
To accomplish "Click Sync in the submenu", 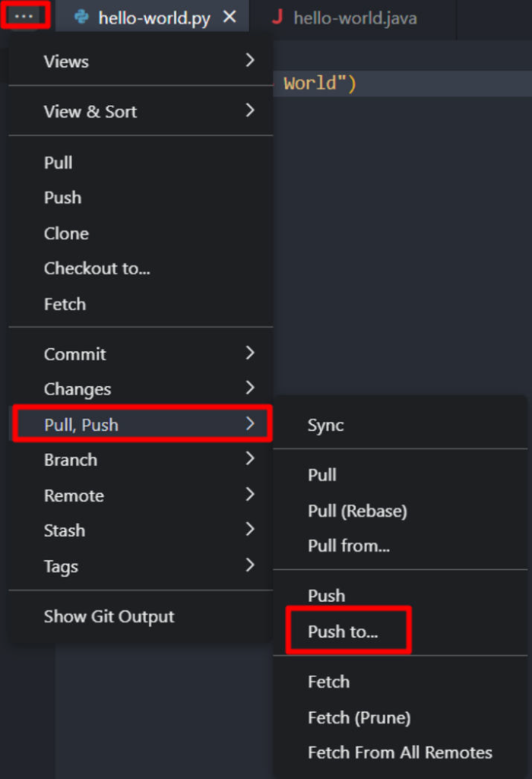I will point(325,426).
